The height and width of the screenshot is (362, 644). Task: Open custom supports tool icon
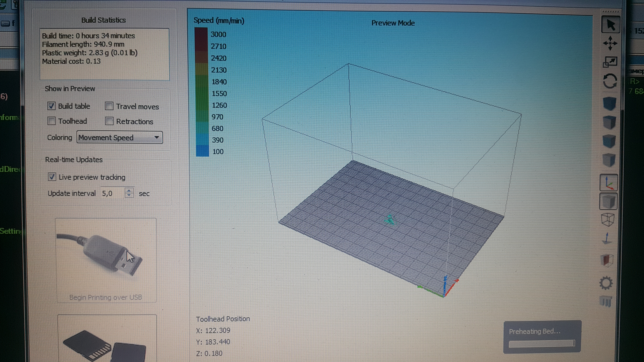[x=606, y=302]
